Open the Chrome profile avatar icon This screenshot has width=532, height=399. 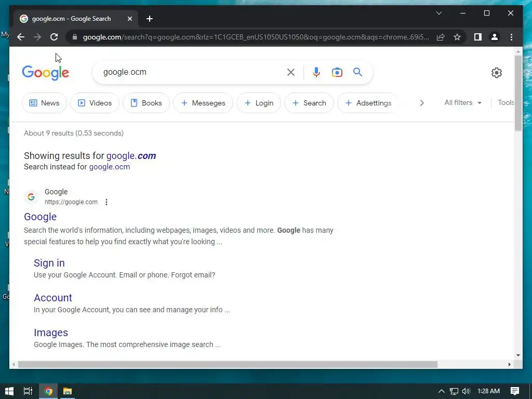(495, 37)
